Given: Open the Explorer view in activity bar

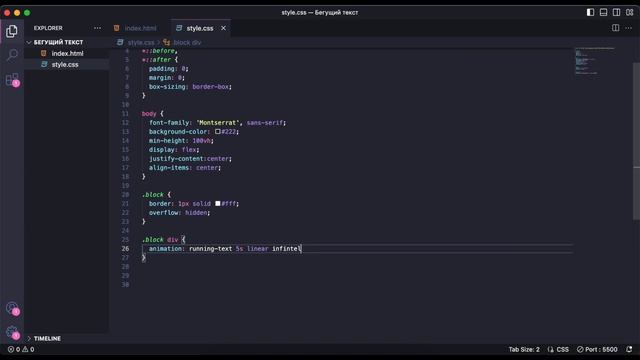Looking at the screenshot, I should click(x=12, y=31).
